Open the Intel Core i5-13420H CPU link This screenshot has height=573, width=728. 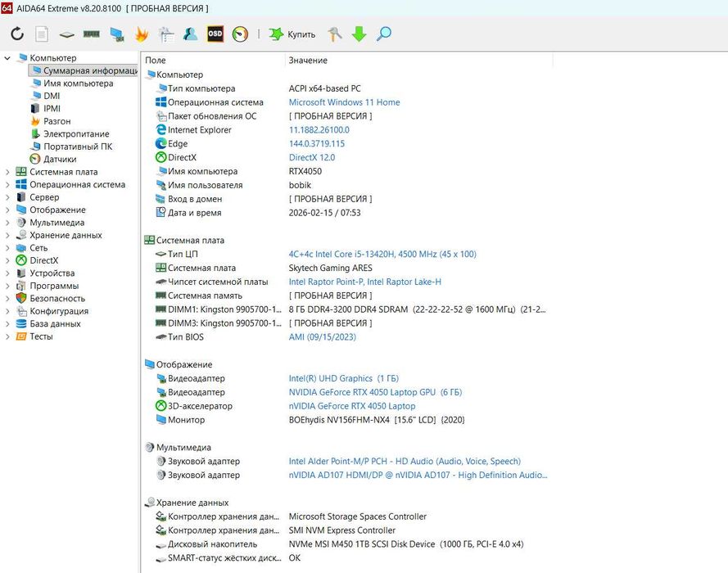click(382, 254)
